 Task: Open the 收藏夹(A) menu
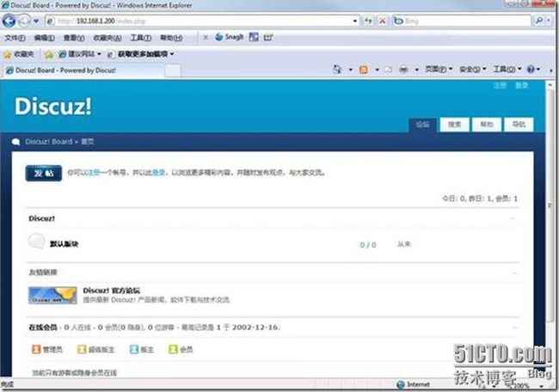click(x=107, y=38)
